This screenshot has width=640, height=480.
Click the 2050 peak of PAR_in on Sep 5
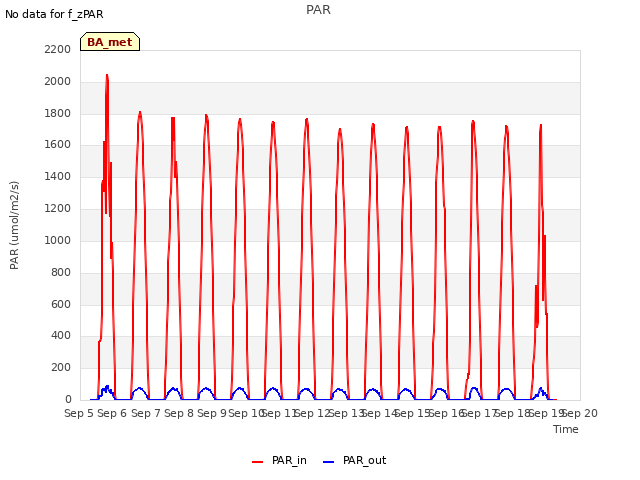(x=107, y=76)
